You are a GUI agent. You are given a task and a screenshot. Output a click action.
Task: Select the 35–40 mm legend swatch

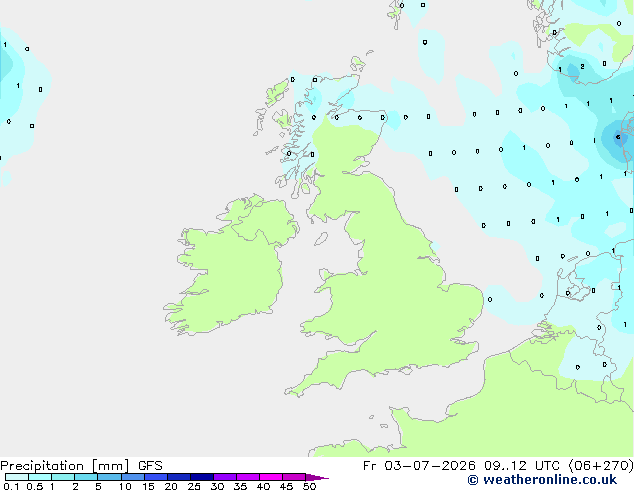248,477
